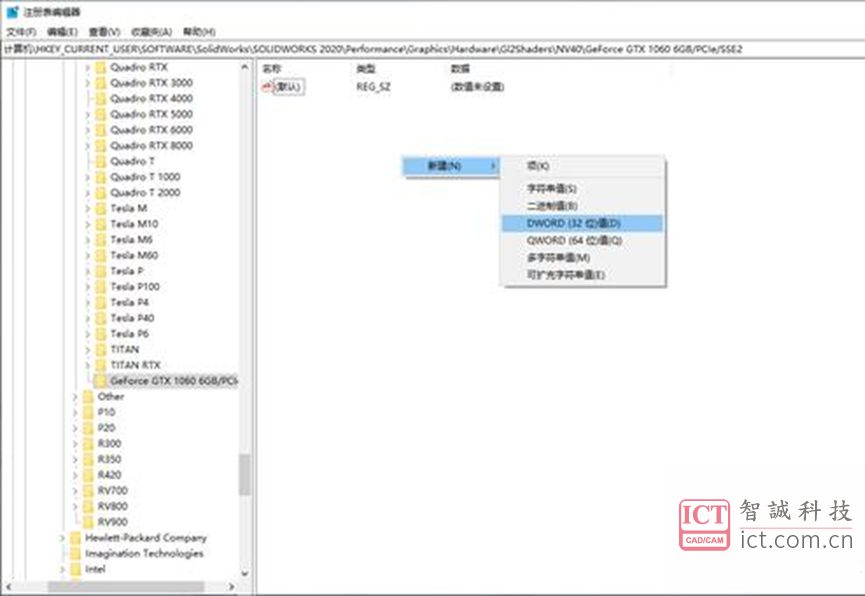Open the 文件(F) menu
This screenshot has width=865, height=596.
[x=22, y=32]
